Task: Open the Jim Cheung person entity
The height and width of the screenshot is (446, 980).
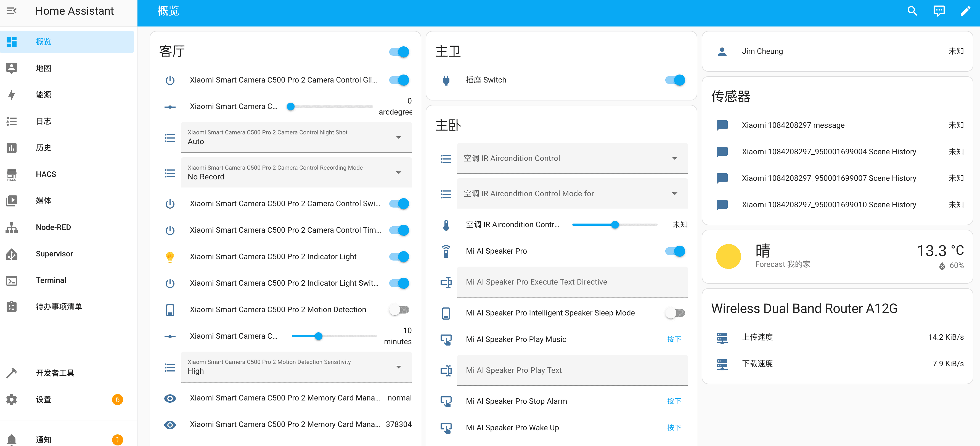Action: 837,51
